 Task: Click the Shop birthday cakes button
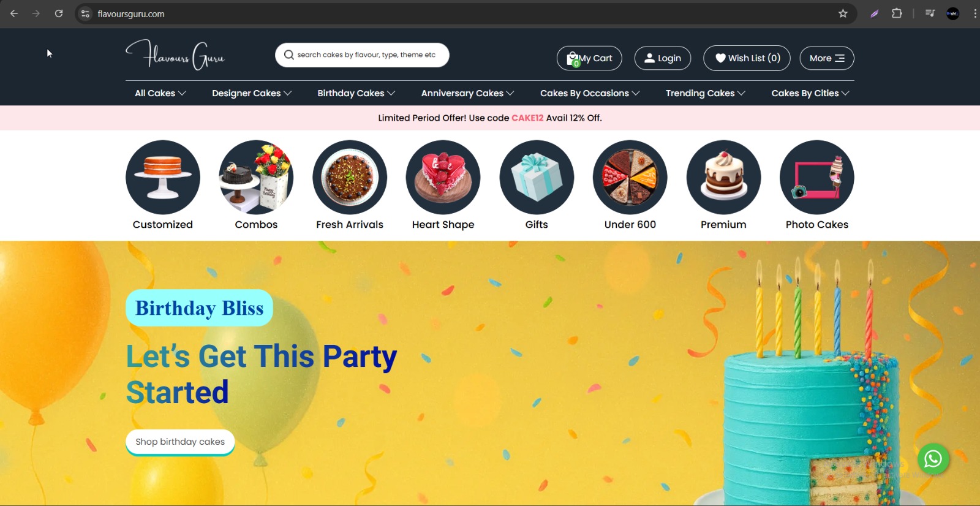pyautogui.click(x=180, y=442)
